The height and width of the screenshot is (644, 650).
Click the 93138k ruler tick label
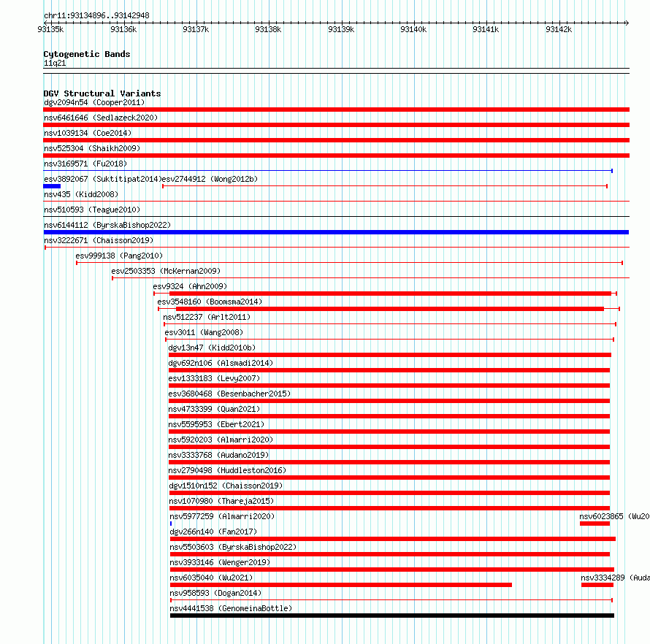(268, 29)
